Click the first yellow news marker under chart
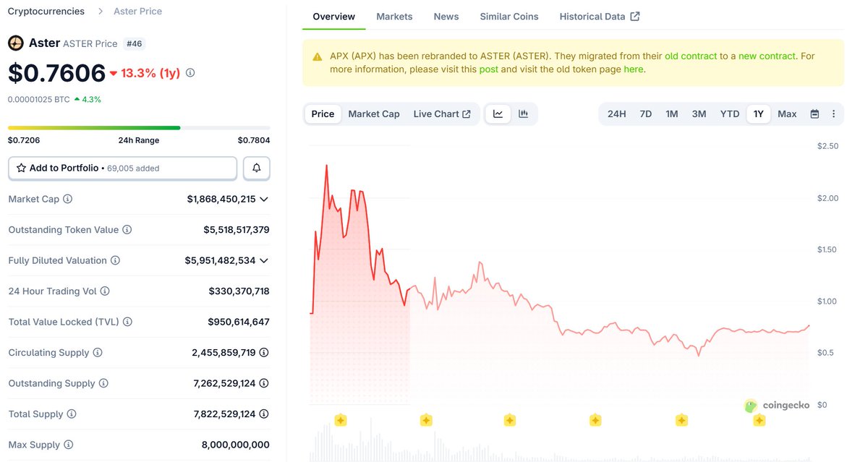Screen dimensions: 868x462 (341, 420)
